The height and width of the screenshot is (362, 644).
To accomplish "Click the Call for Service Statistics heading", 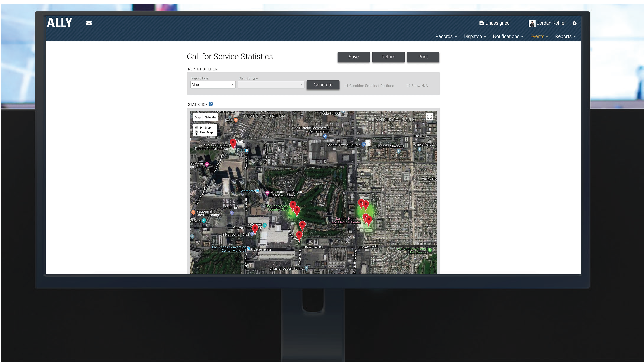I will (x=230, y=57).
